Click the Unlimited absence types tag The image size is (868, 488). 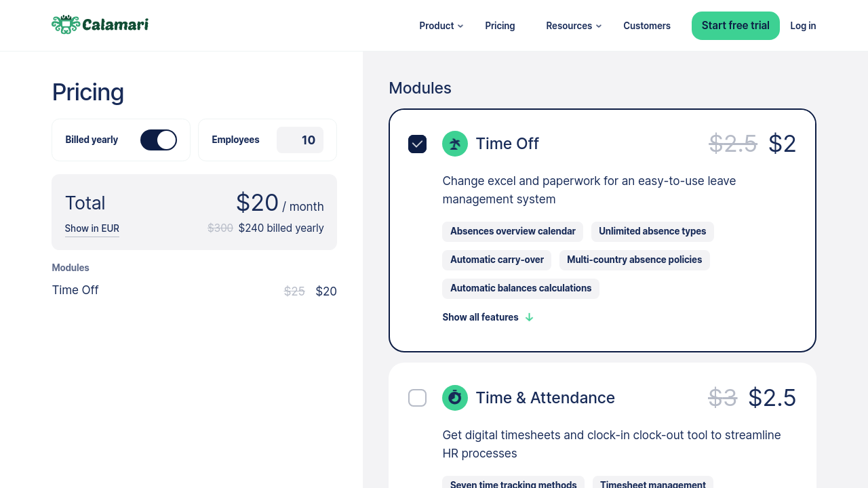tap(652, 232)
